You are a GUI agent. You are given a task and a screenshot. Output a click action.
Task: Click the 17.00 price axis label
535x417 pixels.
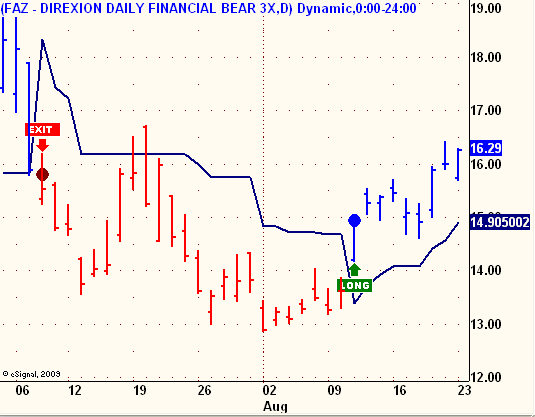486,110
